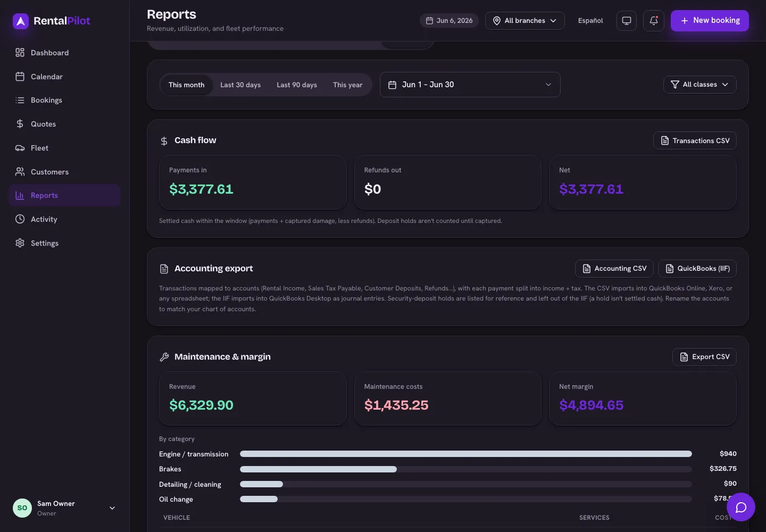Select the This year tab
Screen dimensions: 766x532
coord(347,85)
